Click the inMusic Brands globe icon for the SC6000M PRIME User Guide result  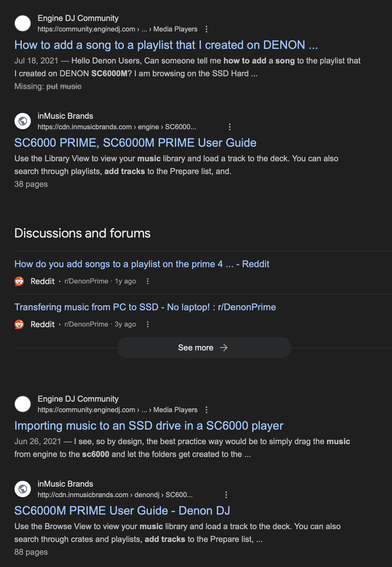pyautogui.click(x=23, y=489)
